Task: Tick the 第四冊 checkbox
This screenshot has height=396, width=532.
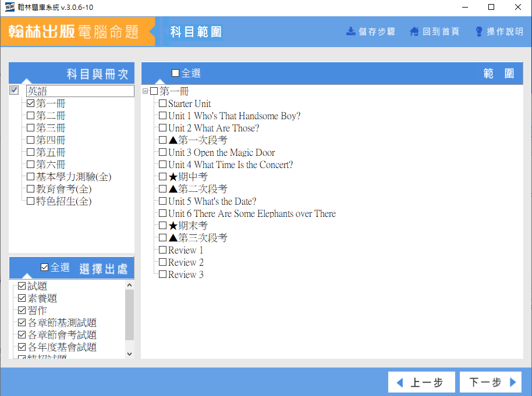Action: point(30,140)
